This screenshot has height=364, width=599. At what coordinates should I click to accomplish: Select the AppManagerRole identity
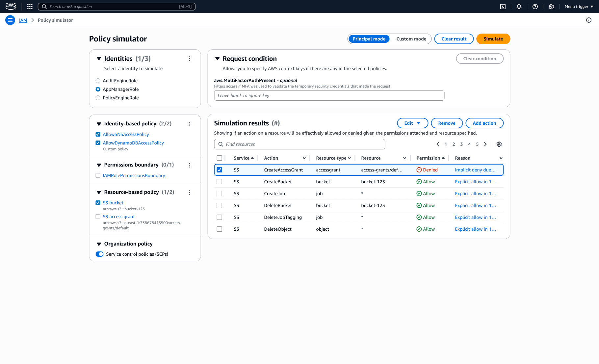(x=98, y=89)
